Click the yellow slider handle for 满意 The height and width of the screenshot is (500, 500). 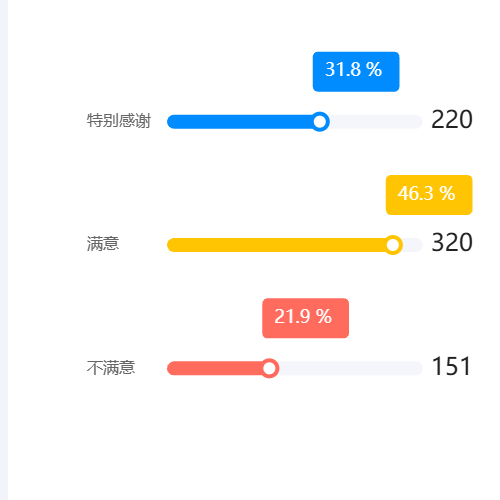coord(393,245)
